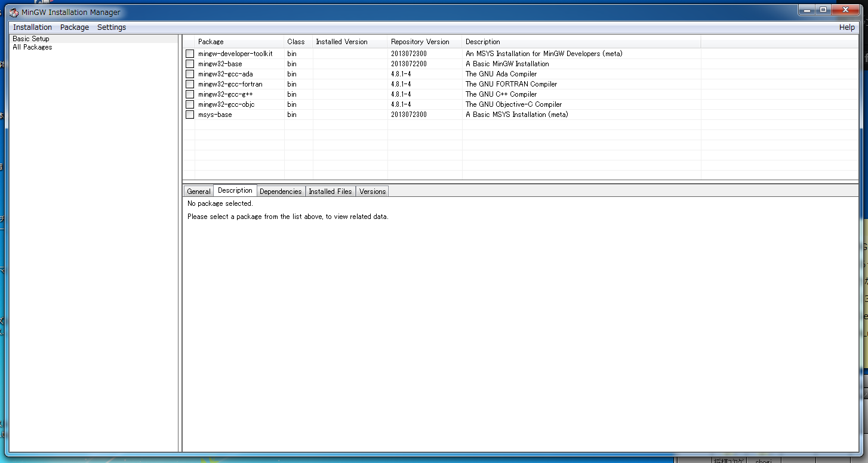Viewport: 868px width, 463px height.
Task: Switch to the General tab
Action: 198,192
